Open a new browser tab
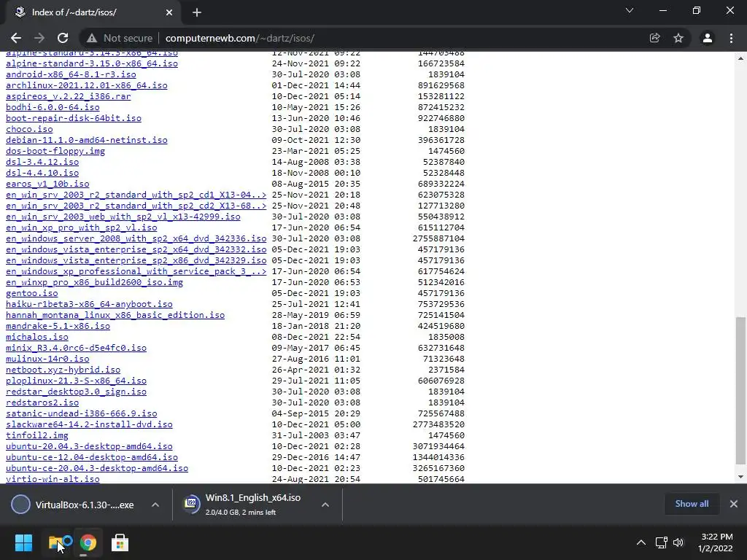Screen dimensions: 747x560 tap(197, 12)
